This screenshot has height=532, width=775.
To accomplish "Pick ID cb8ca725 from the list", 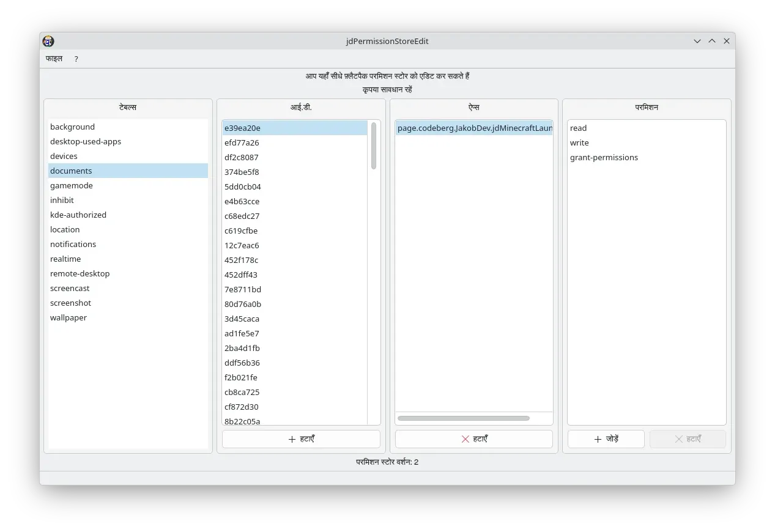I will [x=295, y=392].
